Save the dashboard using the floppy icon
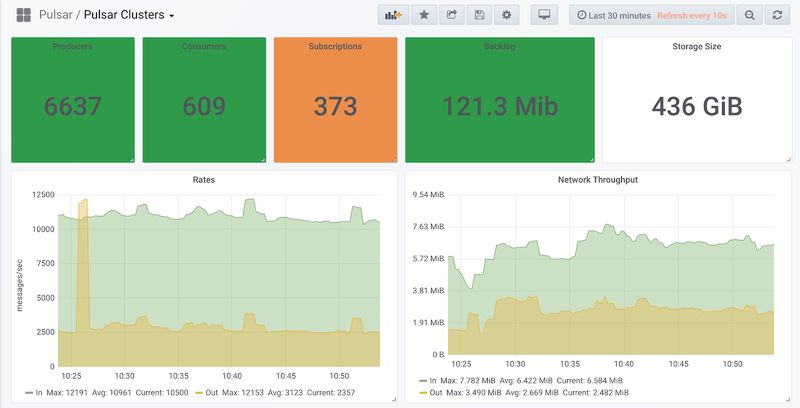This screenshot has width=800, height=408. tap(479, 15)
